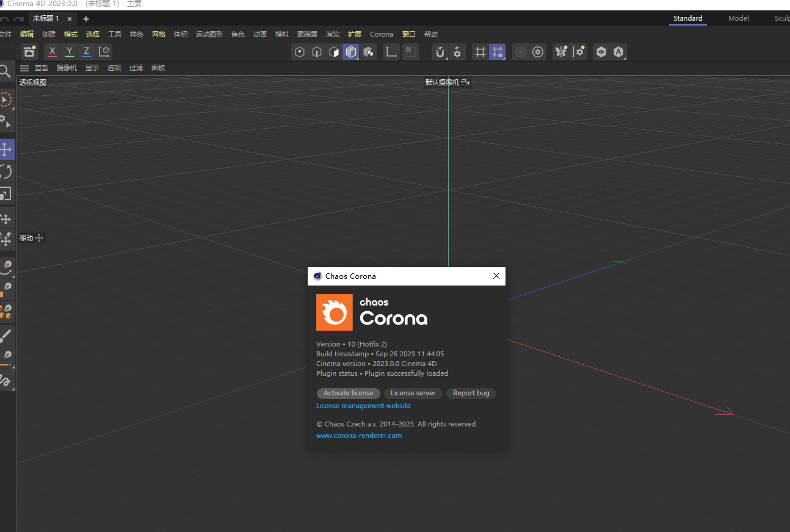The image size is (790, 532).
Task: Toggle Snap magnet icon
Action: tap(440, 52)
